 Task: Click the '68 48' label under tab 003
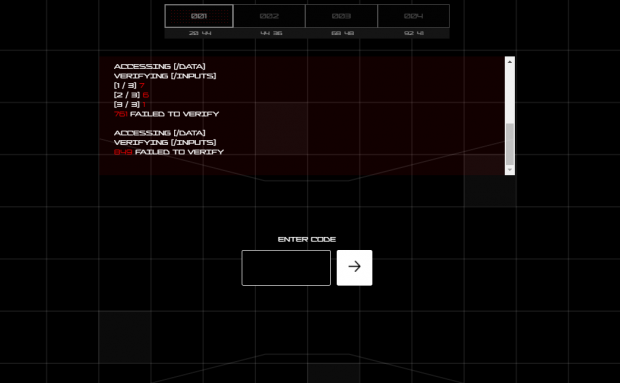pyautogui.click(x=342, y=33)
